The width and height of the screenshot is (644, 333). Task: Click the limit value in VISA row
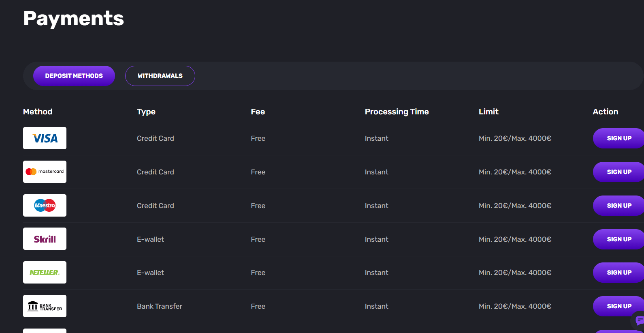point(515,138)
